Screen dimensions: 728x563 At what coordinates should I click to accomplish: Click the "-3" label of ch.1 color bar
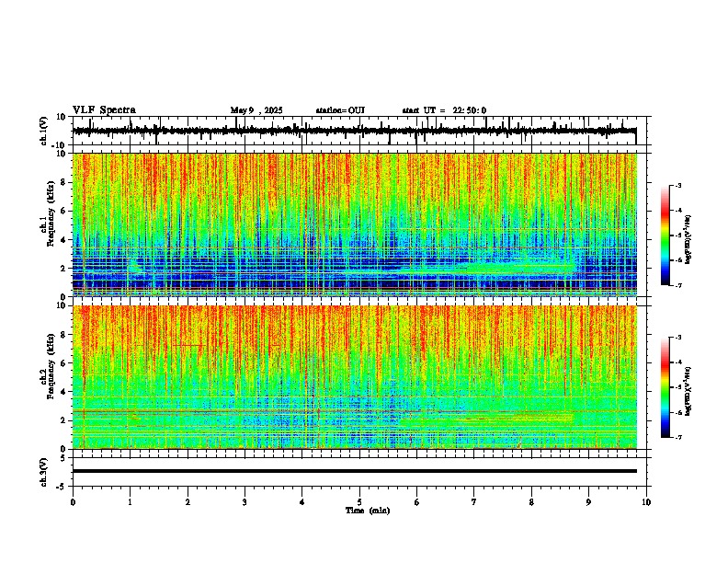click(678, 185)
